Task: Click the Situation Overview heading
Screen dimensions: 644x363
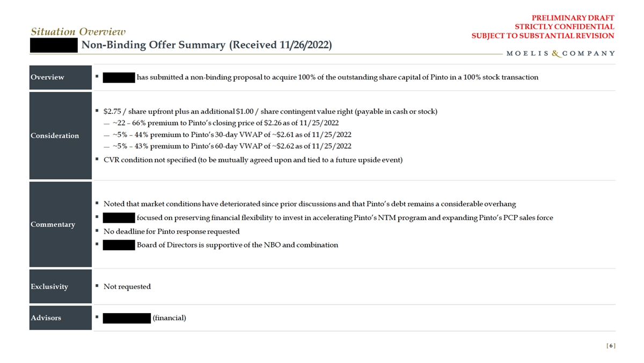Action: 78,32
